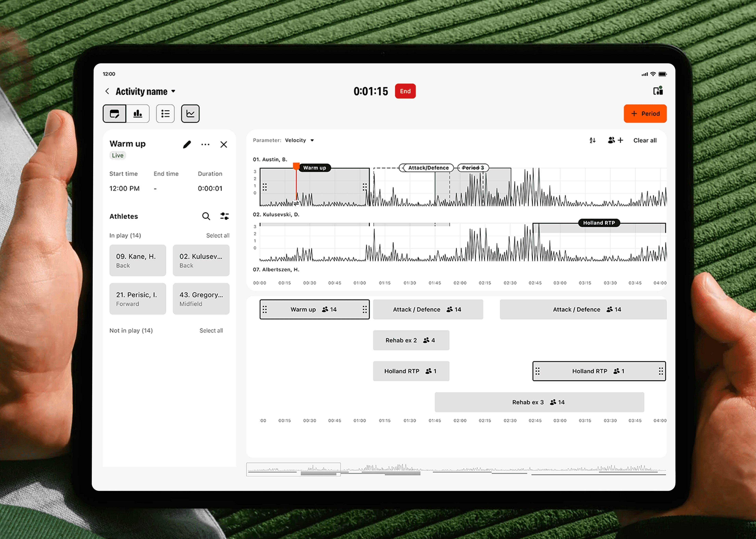Click the 0:01:15 elapsed timer

point(371,91)
